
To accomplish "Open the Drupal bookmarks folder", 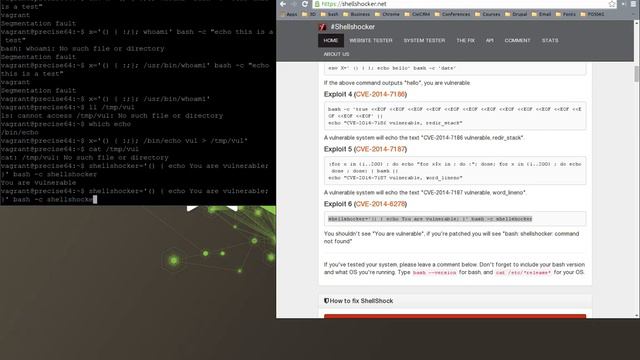I will pos(516,14).
